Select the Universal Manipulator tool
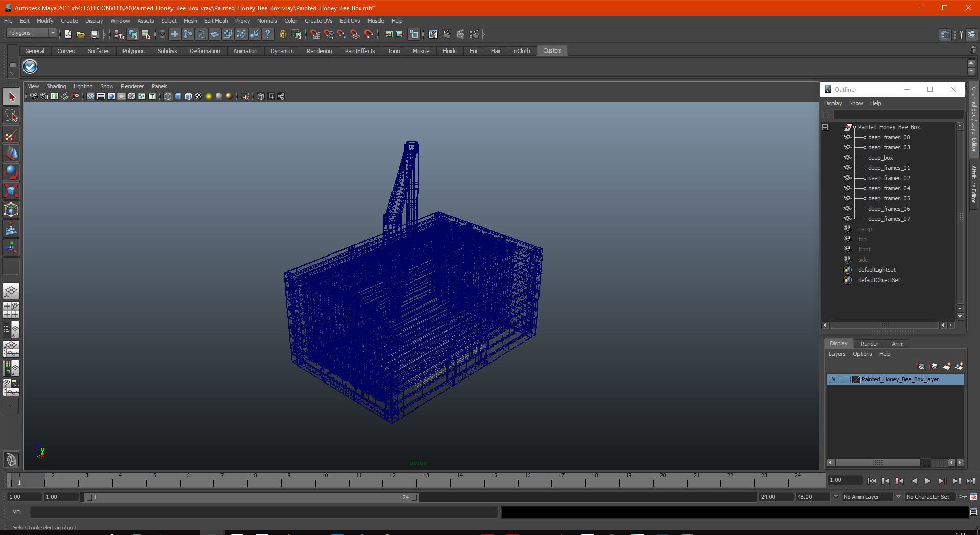 coord(11,210)
